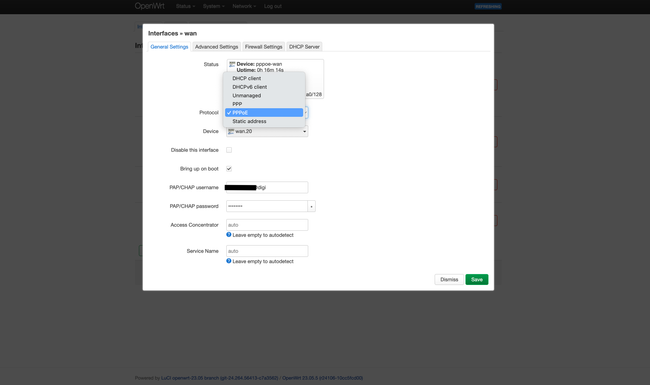Click the help icon under Service Name
Screen dimensions: 650x385
[228, 261]
